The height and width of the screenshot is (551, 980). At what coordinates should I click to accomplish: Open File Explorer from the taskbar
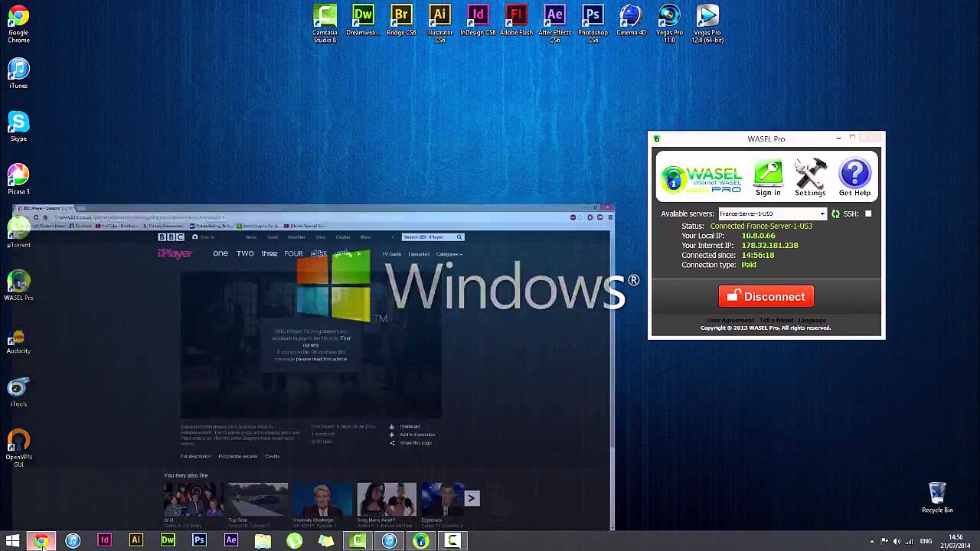coord(263,540)
